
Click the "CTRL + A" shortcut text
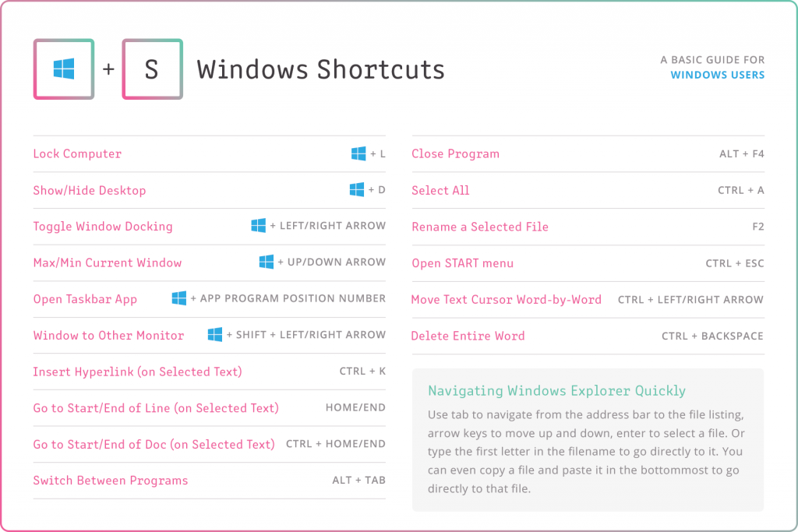tap(741, 190)
